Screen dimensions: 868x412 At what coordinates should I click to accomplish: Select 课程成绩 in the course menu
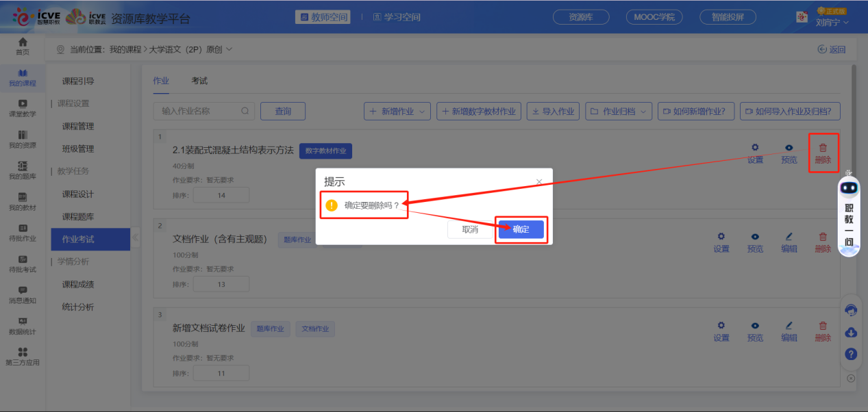(x=78, y=285)
